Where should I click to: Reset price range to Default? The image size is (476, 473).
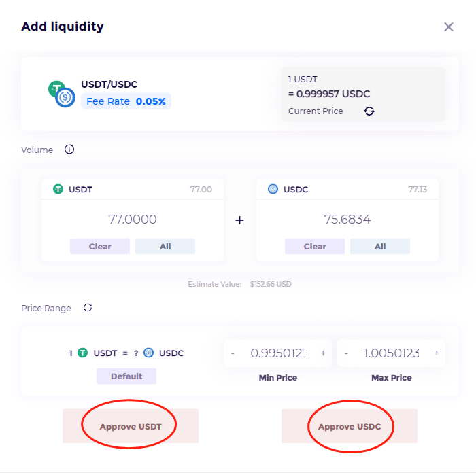(126, 376)
